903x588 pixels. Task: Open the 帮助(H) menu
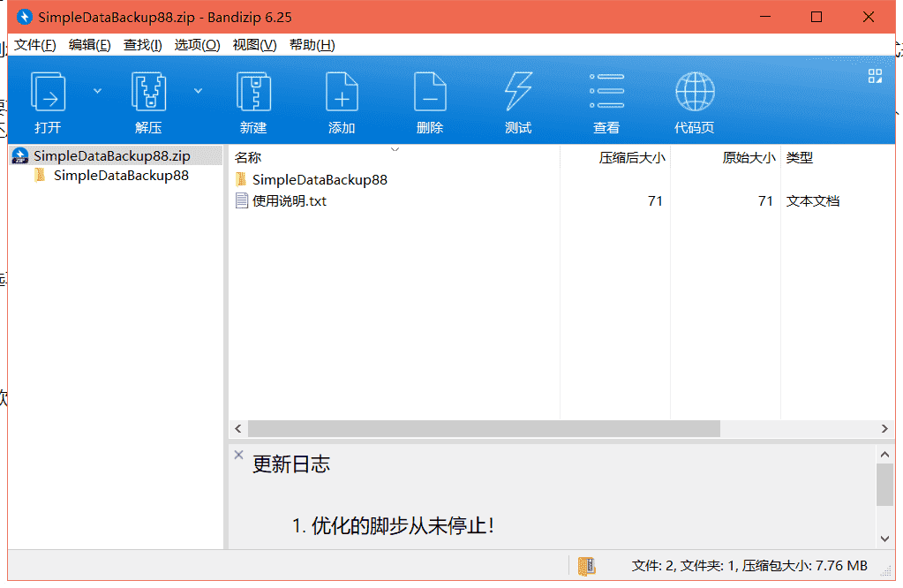pos(312,45)
